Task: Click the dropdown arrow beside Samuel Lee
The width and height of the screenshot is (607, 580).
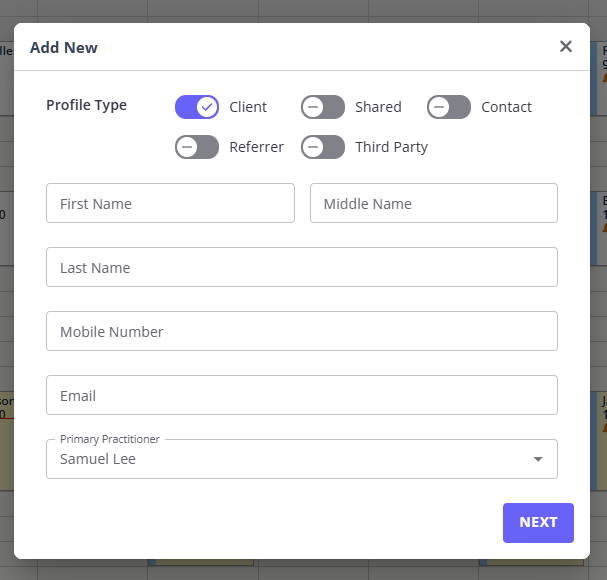Action: pyautogui.click(x=538, y=460)
